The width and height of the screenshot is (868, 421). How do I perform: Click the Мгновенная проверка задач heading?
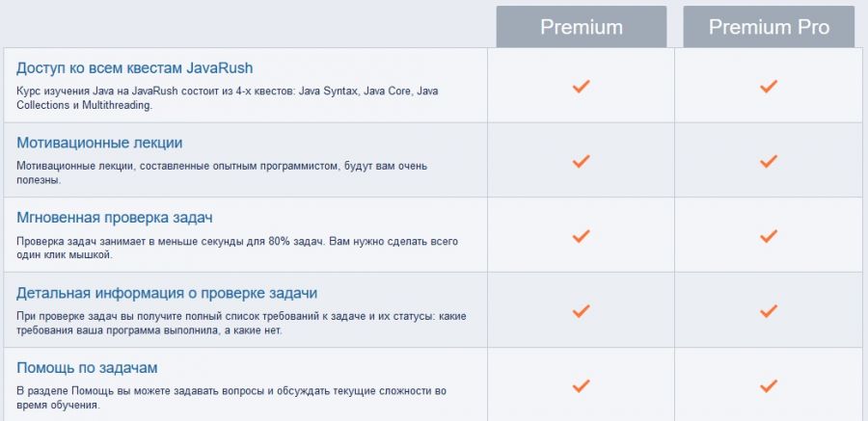114,218
